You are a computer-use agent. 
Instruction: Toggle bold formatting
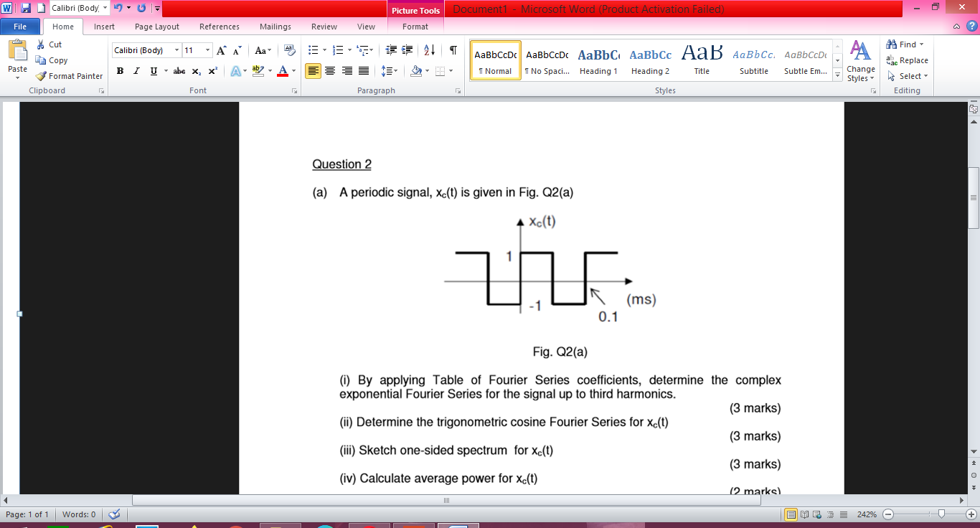coord(120,70)
